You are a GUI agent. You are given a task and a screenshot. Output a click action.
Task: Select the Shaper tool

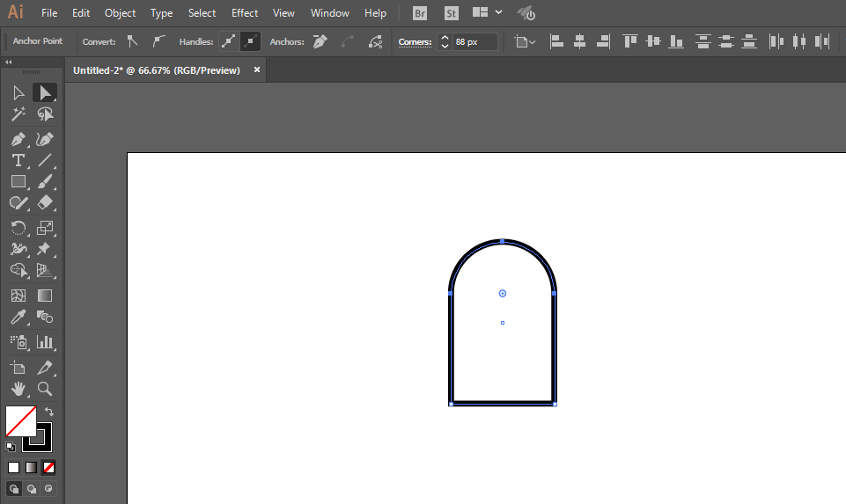click(x=18, y=203)
